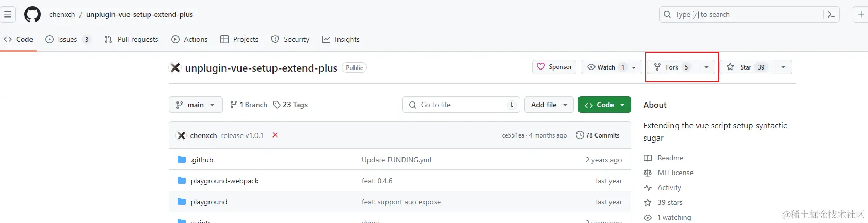868x223 pixels.
Task: Open the 78 Commits history link
Action: point(598,135)
